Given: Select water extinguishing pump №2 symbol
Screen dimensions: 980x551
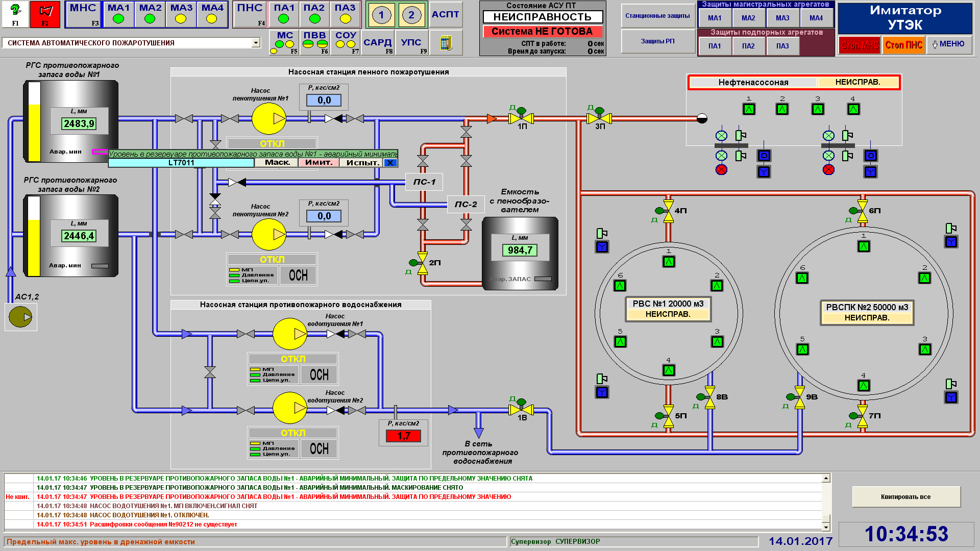Looking at the screenshot, I should 290,408.
